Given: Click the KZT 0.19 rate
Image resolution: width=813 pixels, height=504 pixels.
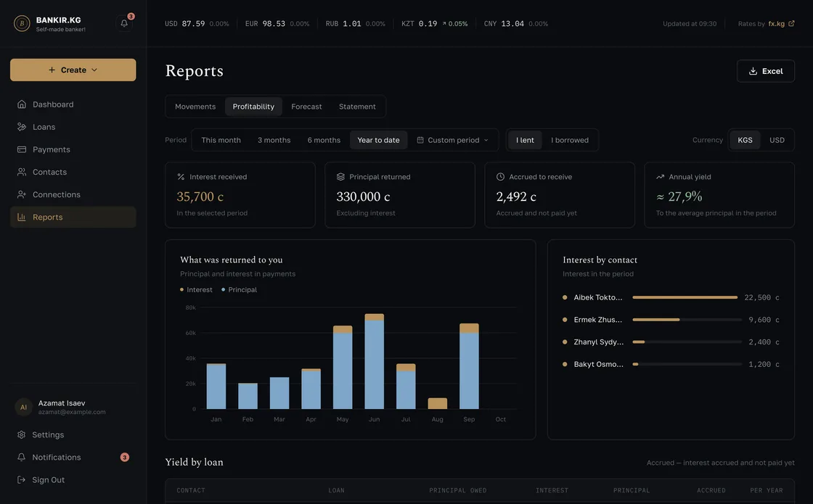Looking at the screenshot, I should click(x=435, y=23).
